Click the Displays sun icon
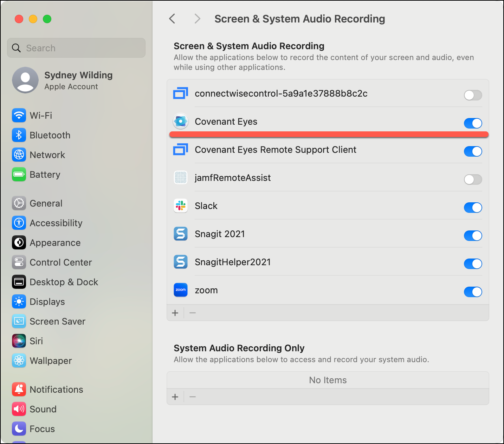 19,301
